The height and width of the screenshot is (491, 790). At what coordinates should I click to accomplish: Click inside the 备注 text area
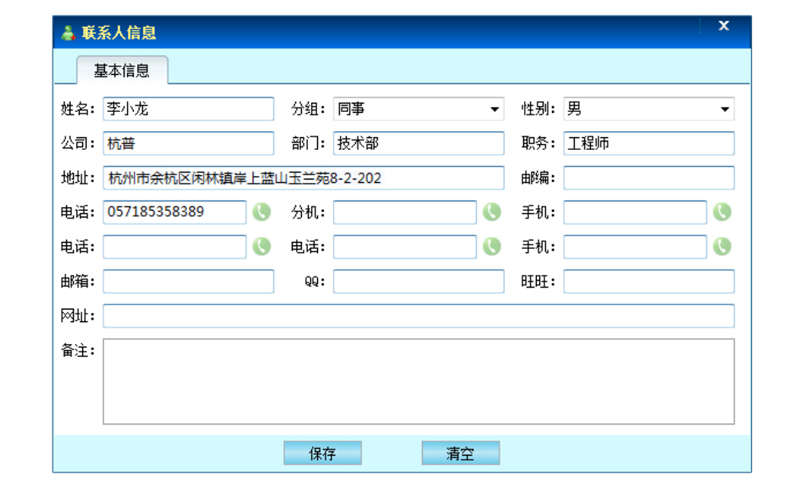(x=418, y=381)
